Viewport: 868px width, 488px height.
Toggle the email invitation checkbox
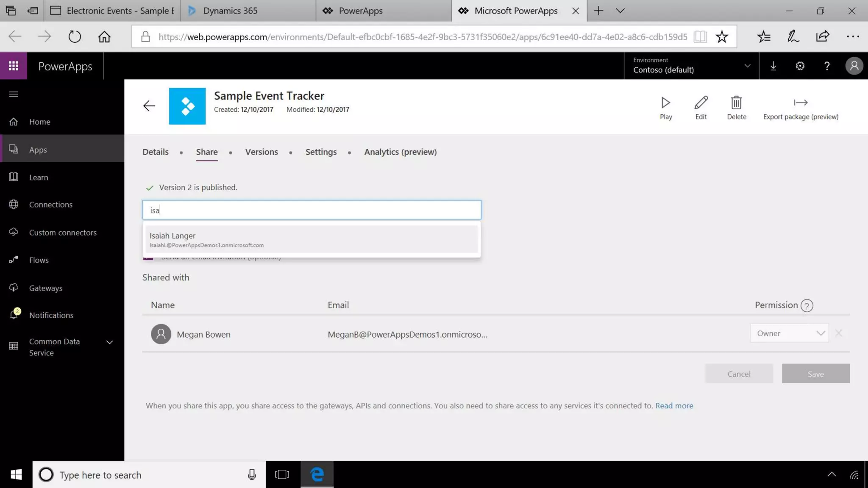pos(148,258)
